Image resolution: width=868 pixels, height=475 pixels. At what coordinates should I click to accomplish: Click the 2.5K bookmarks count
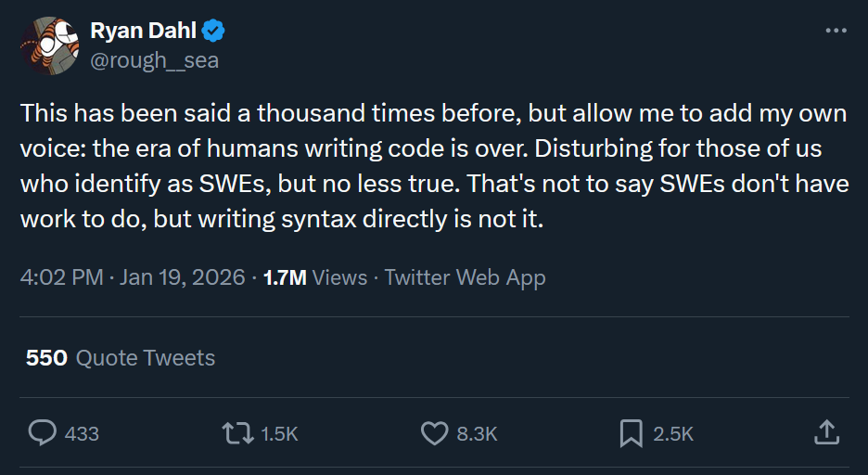pos(673,433)
